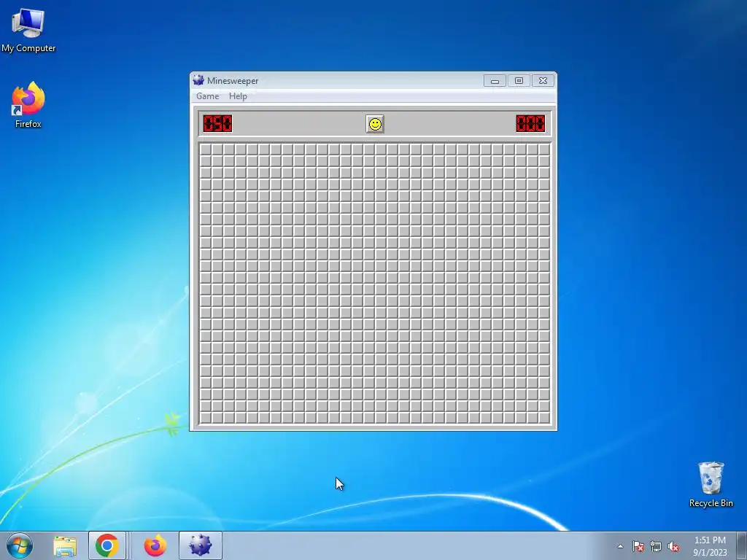
Task: Open the Windows Start menu orb
Action: click(20, 545)
